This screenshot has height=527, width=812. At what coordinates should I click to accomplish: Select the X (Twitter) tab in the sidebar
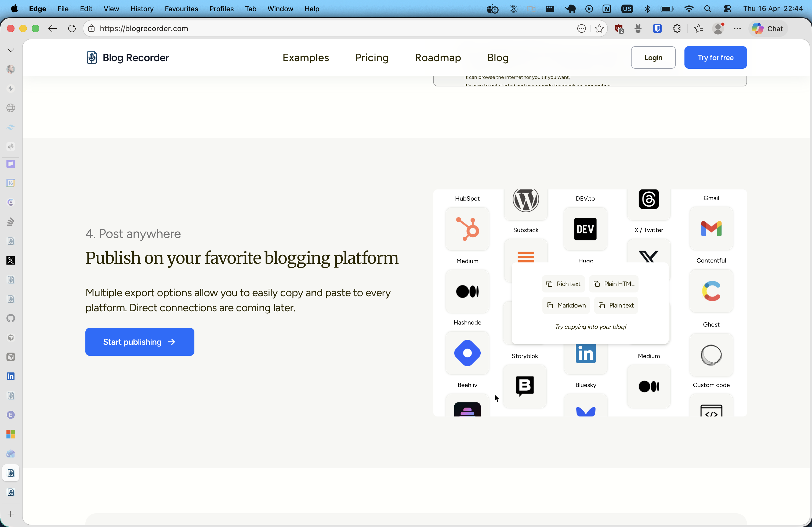pyautogui.click(x=10, y=260)
